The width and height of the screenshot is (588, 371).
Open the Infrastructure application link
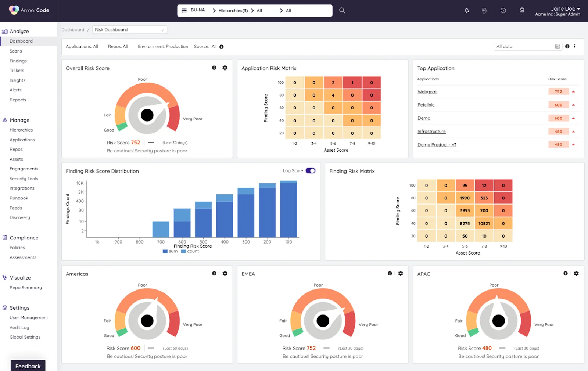pyautogui.click(x=431, y=132)
